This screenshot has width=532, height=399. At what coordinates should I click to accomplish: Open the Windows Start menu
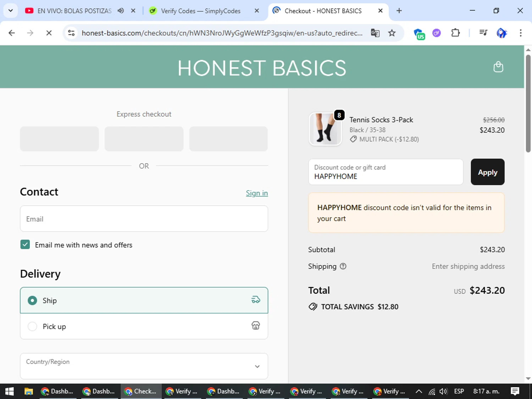point(10,391)
